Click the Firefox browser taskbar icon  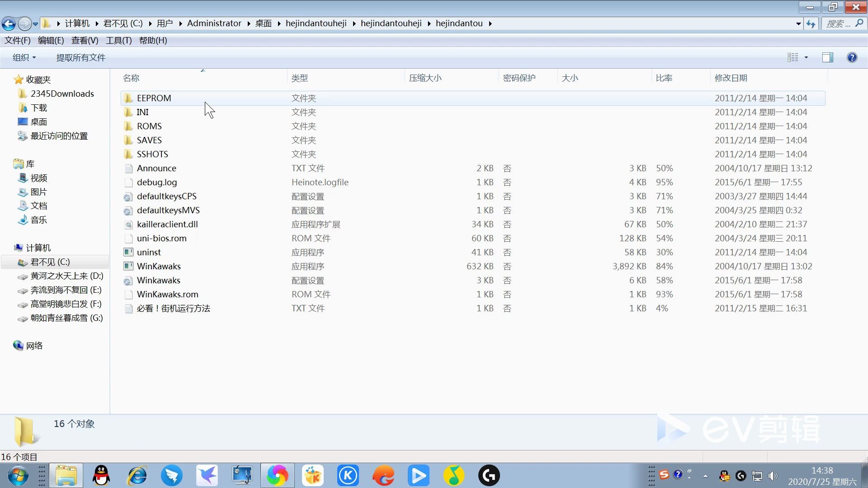pyautogui.click(x=383, y=475)
